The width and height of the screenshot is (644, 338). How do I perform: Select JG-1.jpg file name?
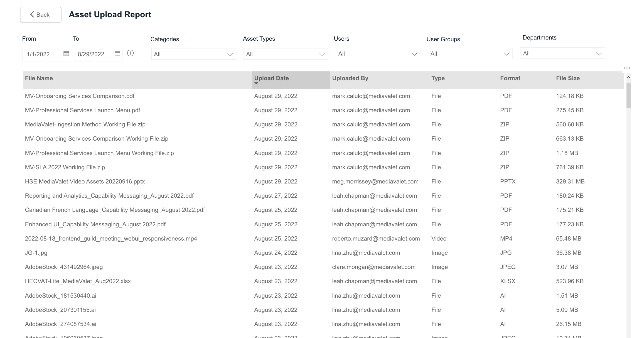pyautogui.click(x=36, y=253)
